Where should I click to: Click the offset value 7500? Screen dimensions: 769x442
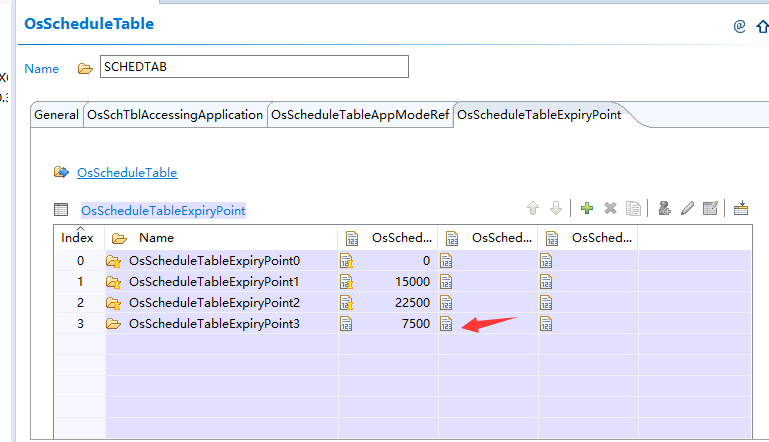pos(416,324)
